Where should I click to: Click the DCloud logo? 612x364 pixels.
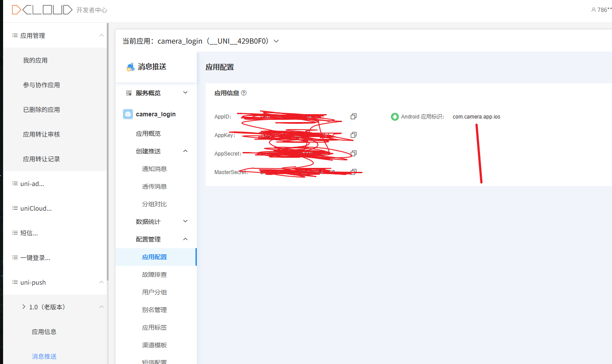tap(42, 10)
